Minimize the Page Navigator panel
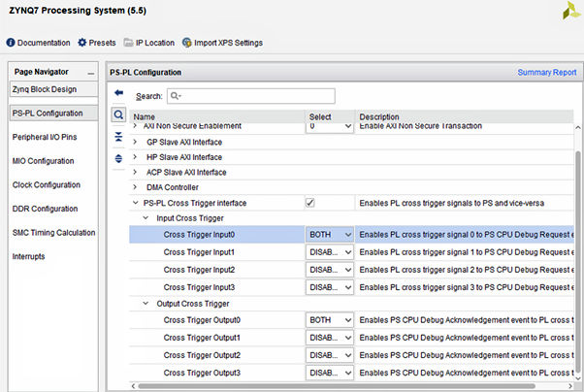 [90, 73]
